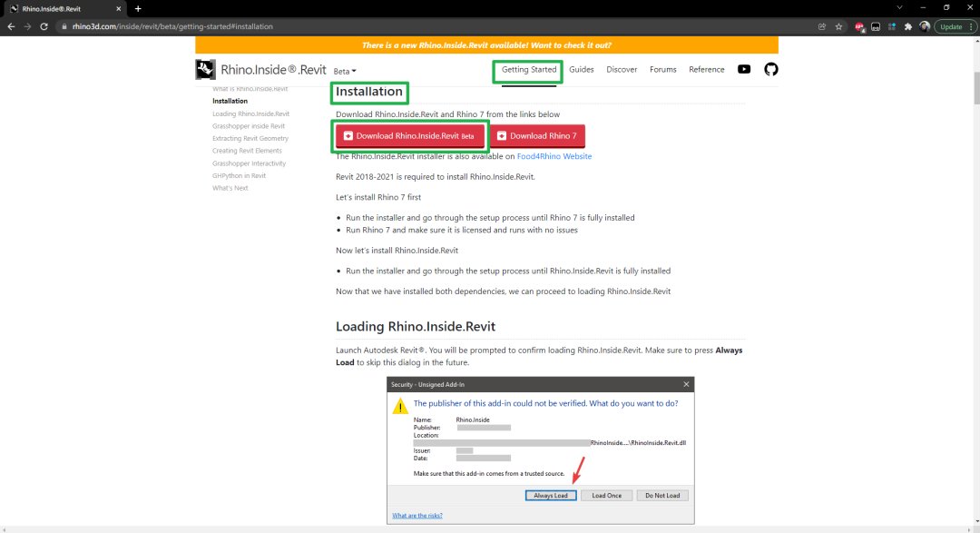980x533 pixels.
Task: Click the Rhino.Inside.Revit logo icon
Action: (x=205, y=69)
